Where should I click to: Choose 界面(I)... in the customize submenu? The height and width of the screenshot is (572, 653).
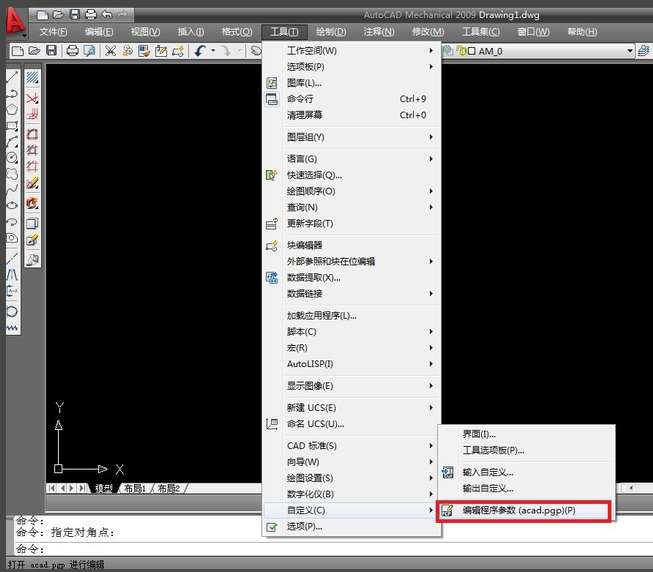[526, 434]
